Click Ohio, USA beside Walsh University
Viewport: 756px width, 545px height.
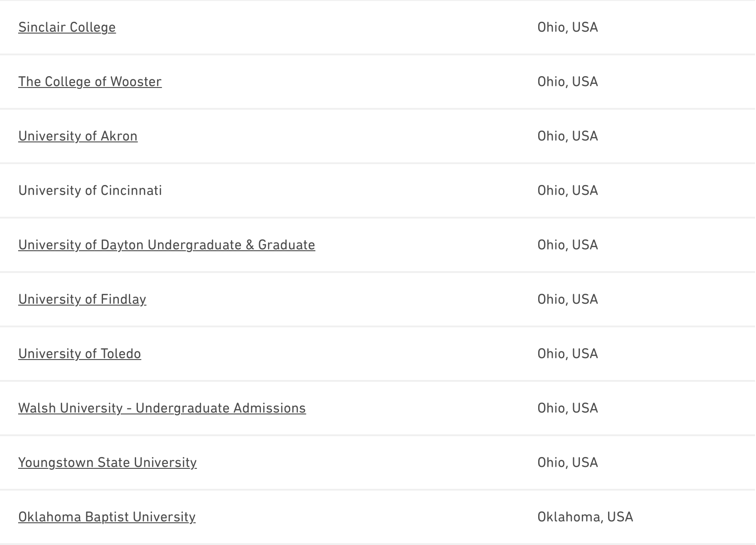click(x=567, y=408)
